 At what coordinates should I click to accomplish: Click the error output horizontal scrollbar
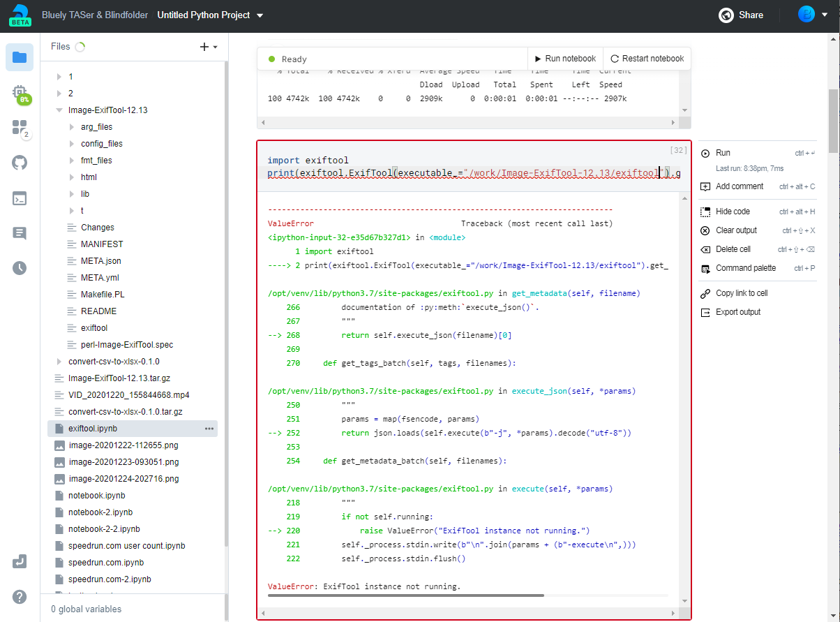coord(405,595)
